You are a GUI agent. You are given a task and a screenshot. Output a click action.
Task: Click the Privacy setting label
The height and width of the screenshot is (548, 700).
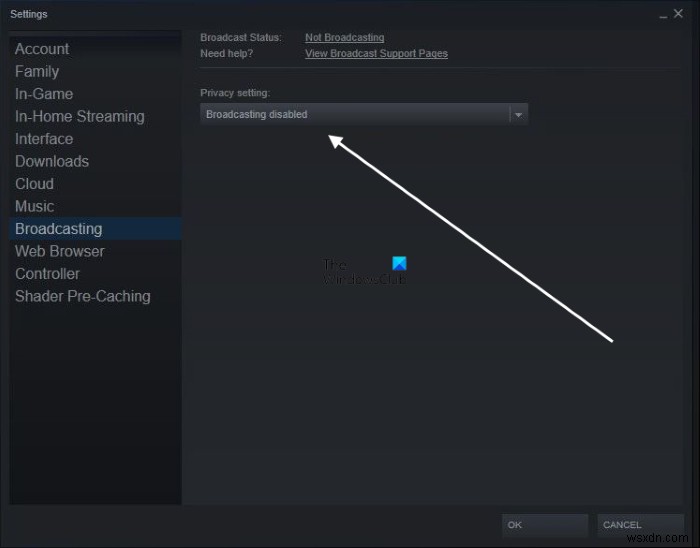[x=235, y=93]
